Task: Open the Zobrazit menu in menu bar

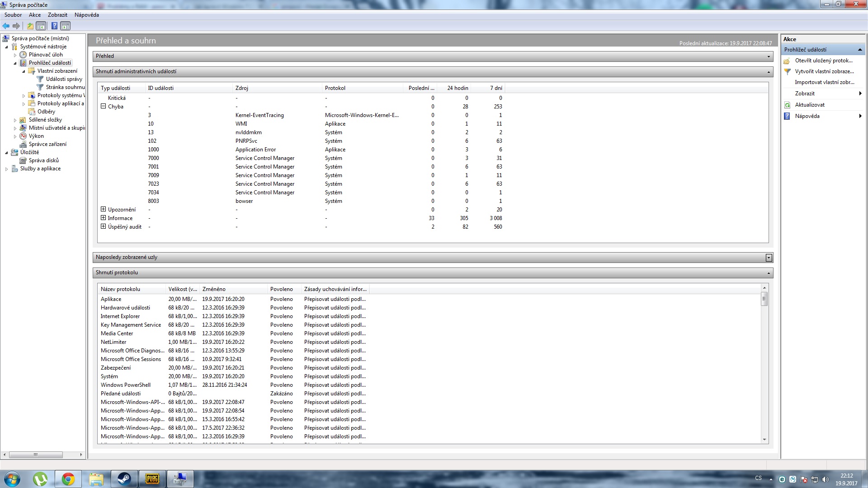Action: pyautogui.click(x=57, y=15)
